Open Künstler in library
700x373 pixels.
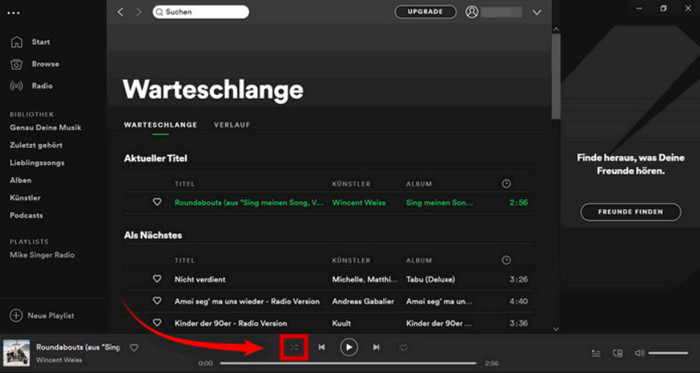click(25, 198)
